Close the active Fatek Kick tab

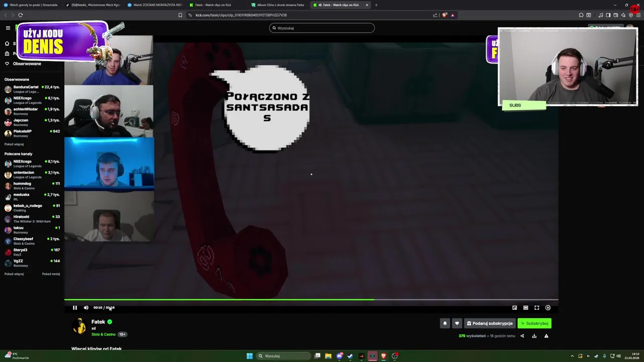pyautogui.click(x=367, y=5)
